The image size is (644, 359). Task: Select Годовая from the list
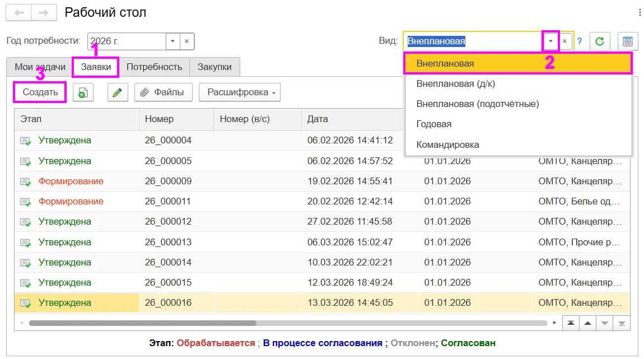pyautogui.click(x=519, y=124)
